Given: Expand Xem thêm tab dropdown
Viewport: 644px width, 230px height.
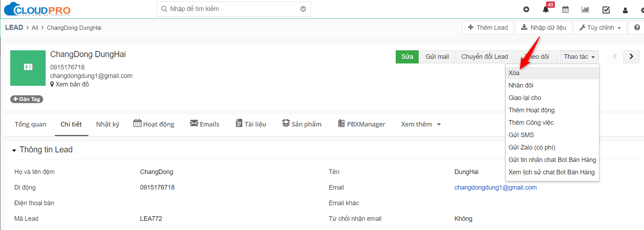Looking at the screenshot, I should pos(421,124).
